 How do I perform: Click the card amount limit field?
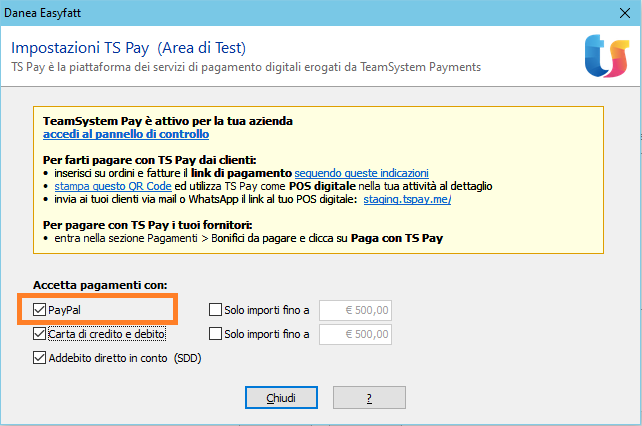(355, 334)
